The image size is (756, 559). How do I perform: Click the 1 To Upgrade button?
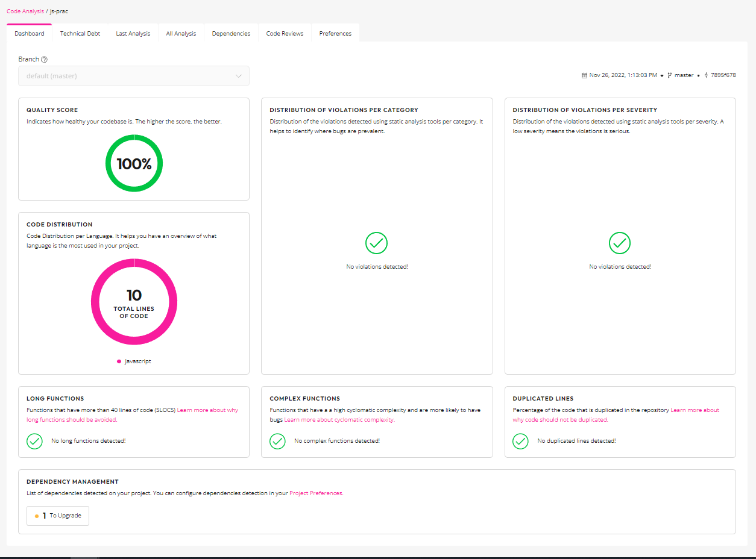tap(58, 516)
